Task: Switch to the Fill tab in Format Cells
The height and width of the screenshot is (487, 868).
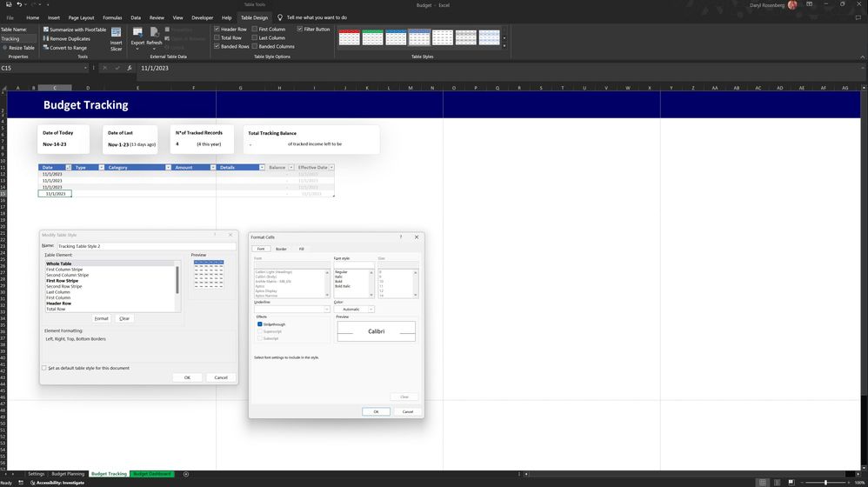Action: point(302,249)
